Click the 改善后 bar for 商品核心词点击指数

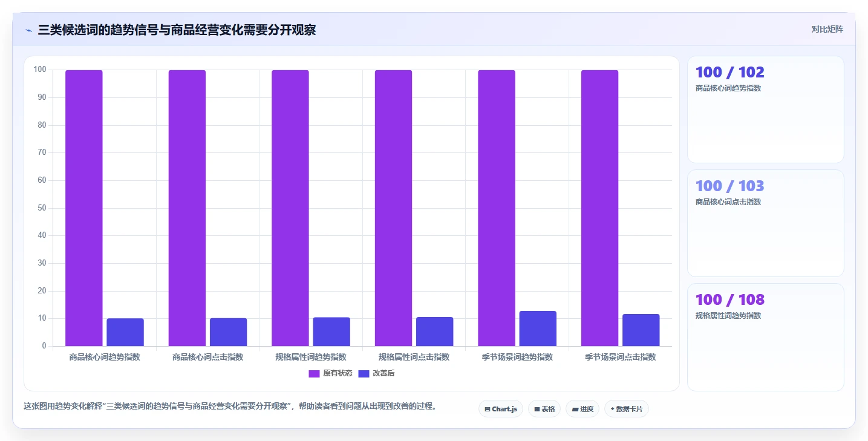click(228, 332)
